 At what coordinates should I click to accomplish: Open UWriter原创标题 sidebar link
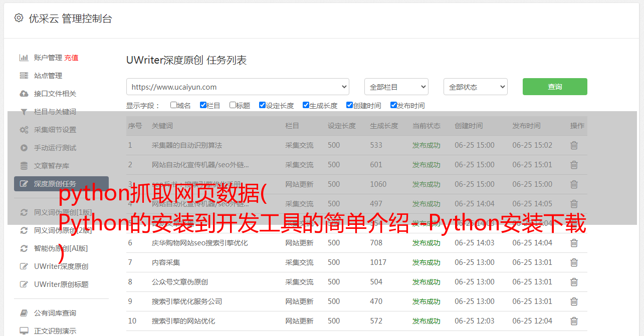61,284
